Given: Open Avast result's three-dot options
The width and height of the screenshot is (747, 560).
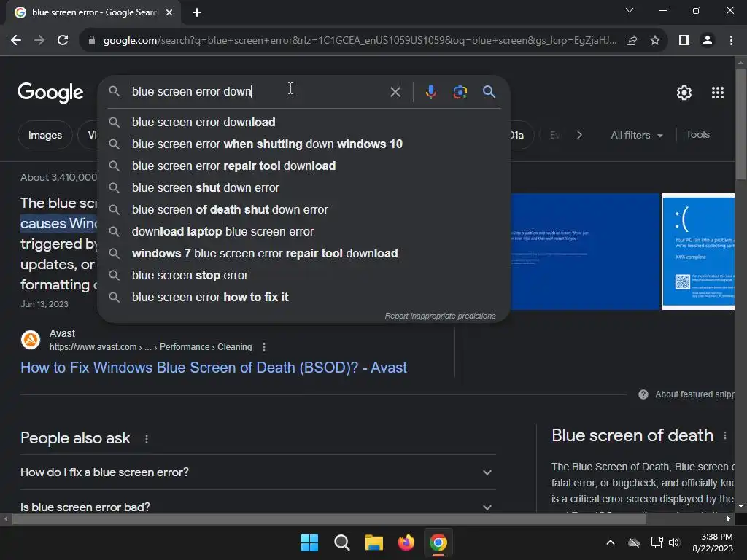Looking at the screenshot, I should (264, 347).
